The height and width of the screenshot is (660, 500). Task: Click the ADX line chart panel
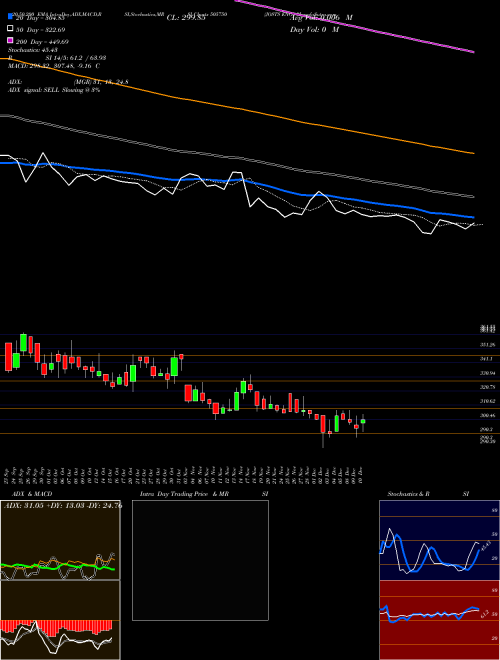60,540
